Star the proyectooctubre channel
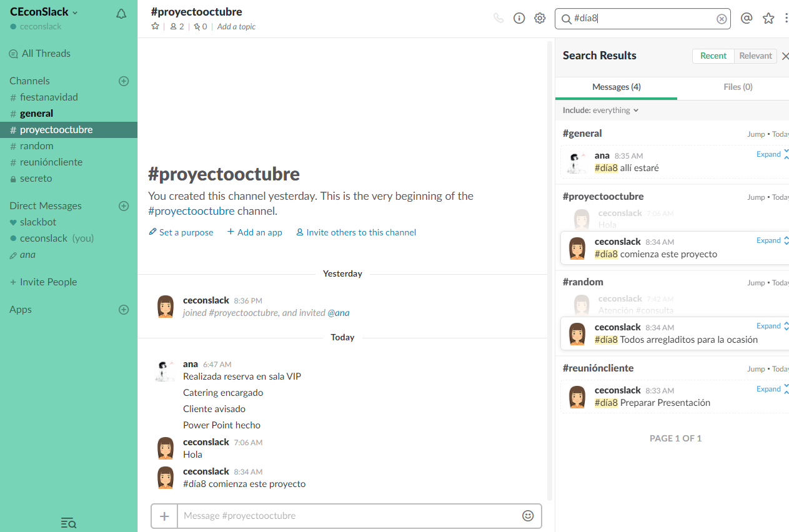Image resolution: width=789 pixels, height=532 pixels. pyautogui.click(x=156, y=26)
